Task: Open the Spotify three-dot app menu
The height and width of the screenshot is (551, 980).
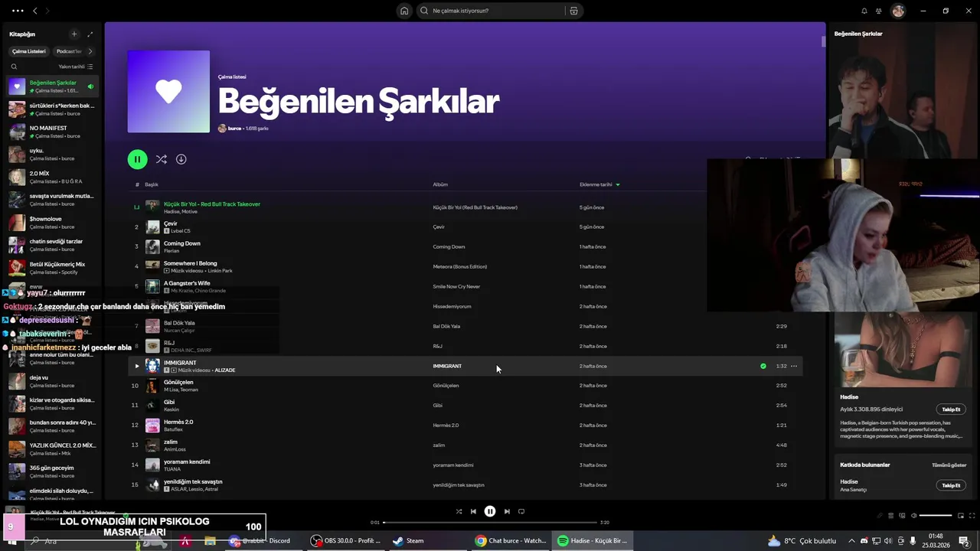Action: coord(17,11)
